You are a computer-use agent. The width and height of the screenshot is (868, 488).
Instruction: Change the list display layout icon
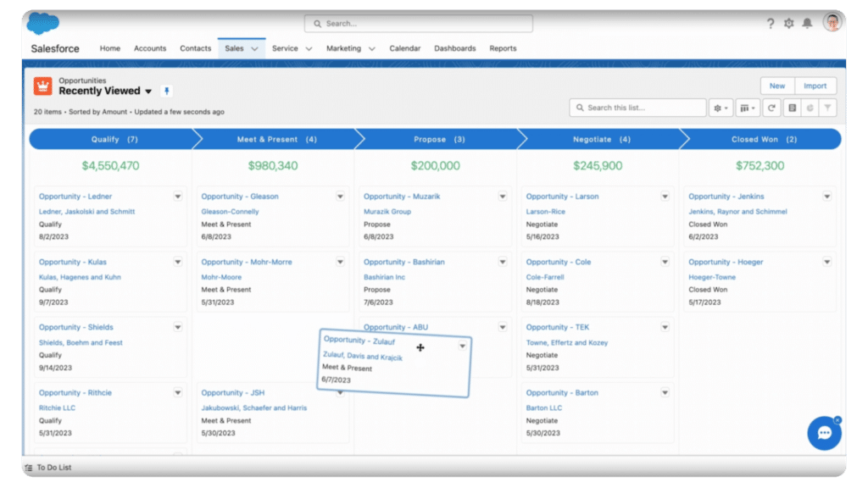[x=744, y=108]
